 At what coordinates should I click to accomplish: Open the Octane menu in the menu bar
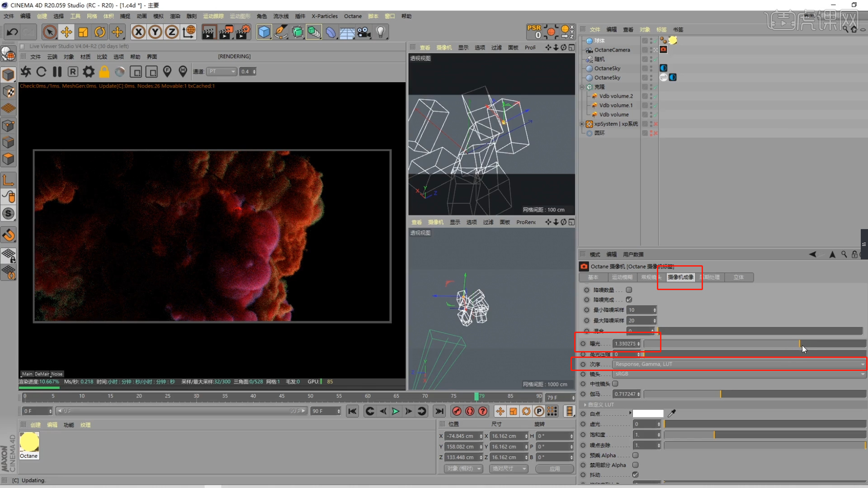click(x=353, y=16)
